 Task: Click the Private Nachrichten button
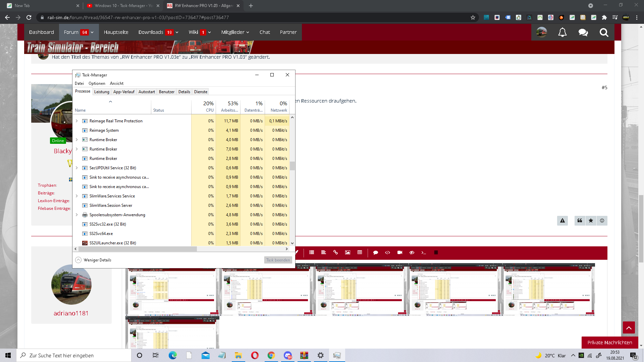pos(609,343)
